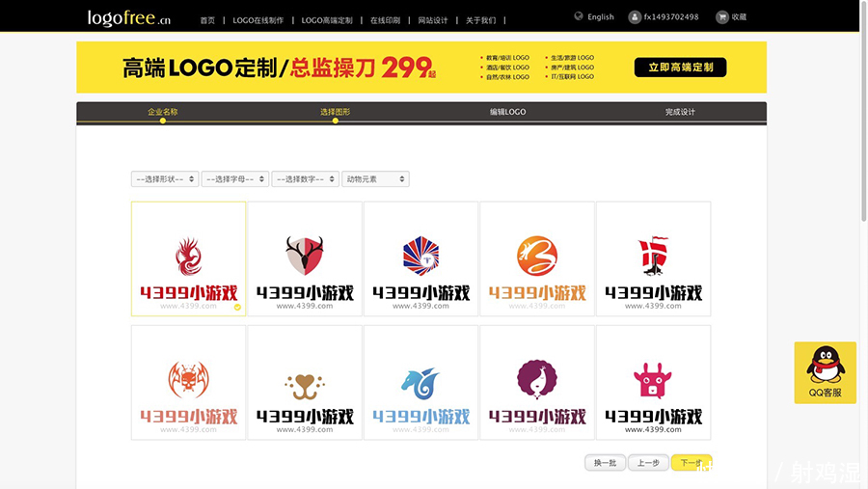Open the 动物元素 element dropdown
The width and height of the screenshot is (868, 489).
tap(375, 178)
